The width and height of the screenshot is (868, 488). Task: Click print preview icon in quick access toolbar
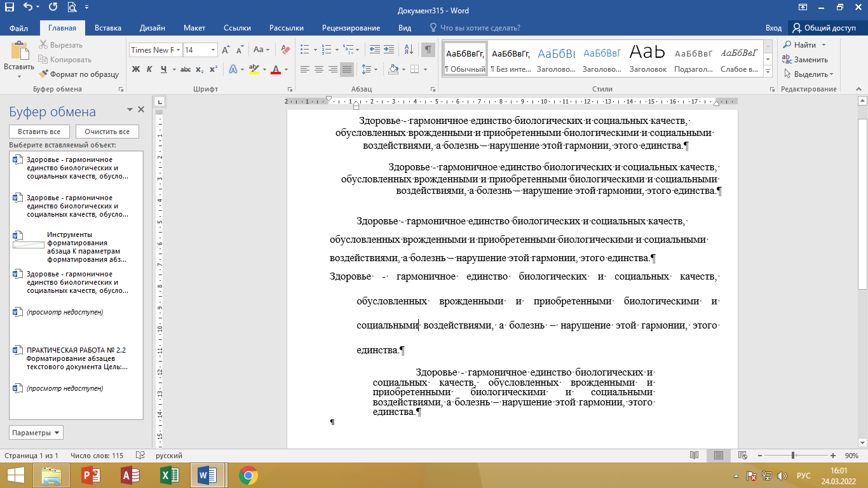71,8
